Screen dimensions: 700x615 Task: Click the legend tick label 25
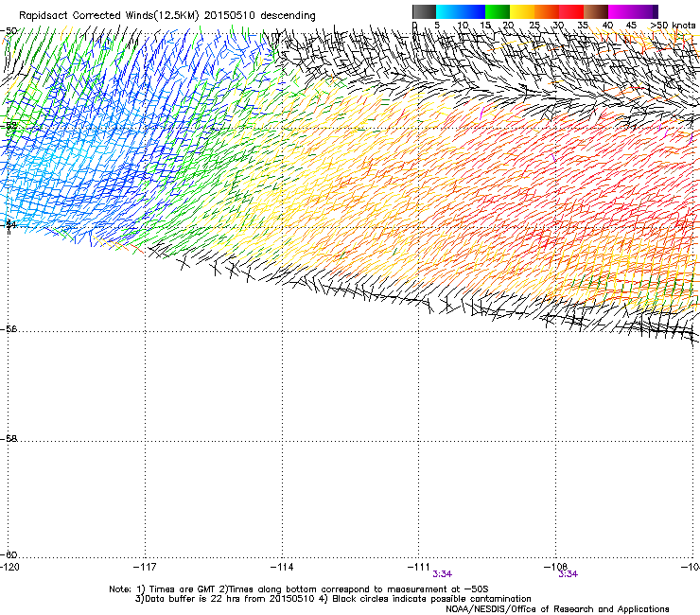click(534, 26)
